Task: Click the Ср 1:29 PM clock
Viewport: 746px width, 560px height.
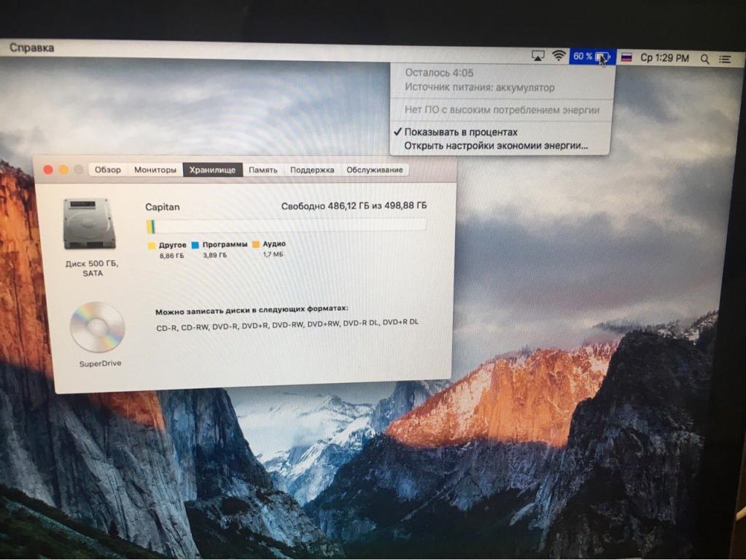Action: pos(664,58)
